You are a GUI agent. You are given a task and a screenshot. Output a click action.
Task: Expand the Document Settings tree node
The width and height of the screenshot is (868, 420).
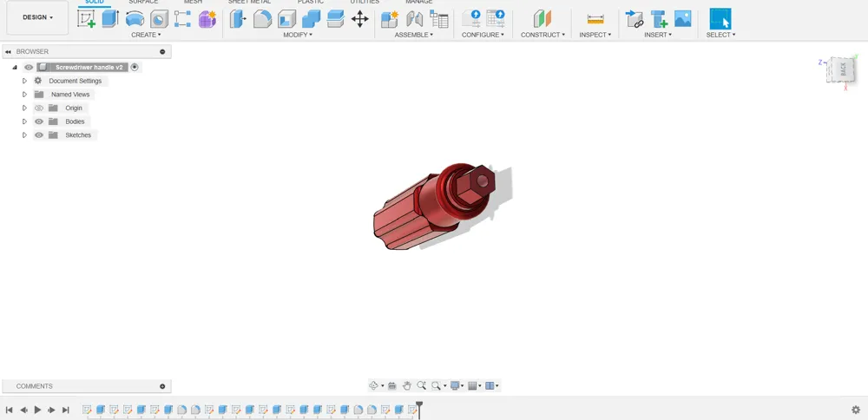[x=24, y=81]
